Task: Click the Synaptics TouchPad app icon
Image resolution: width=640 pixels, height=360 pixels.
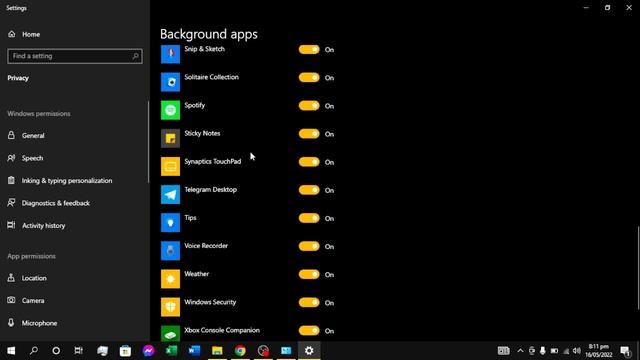Action: click(x=170, y=167)
